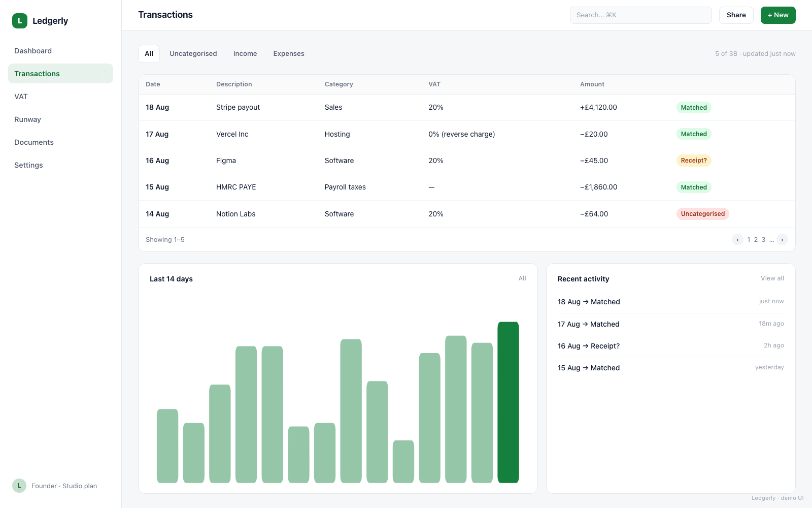
Task: Click the dark green final chart bar
Action: click(x=508, y=402)
